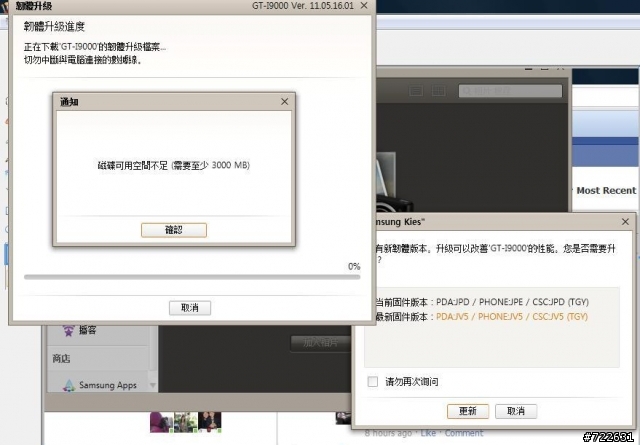Click Like link under the post

point(428,433)
